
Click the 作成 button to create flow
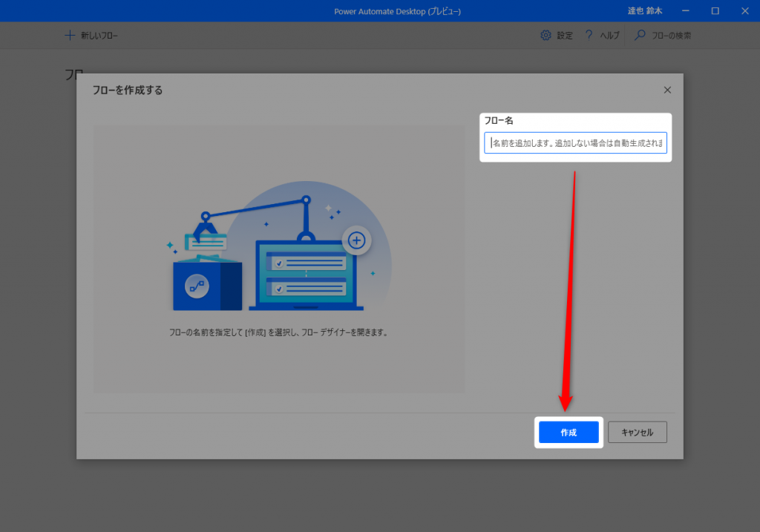point(569,432)
